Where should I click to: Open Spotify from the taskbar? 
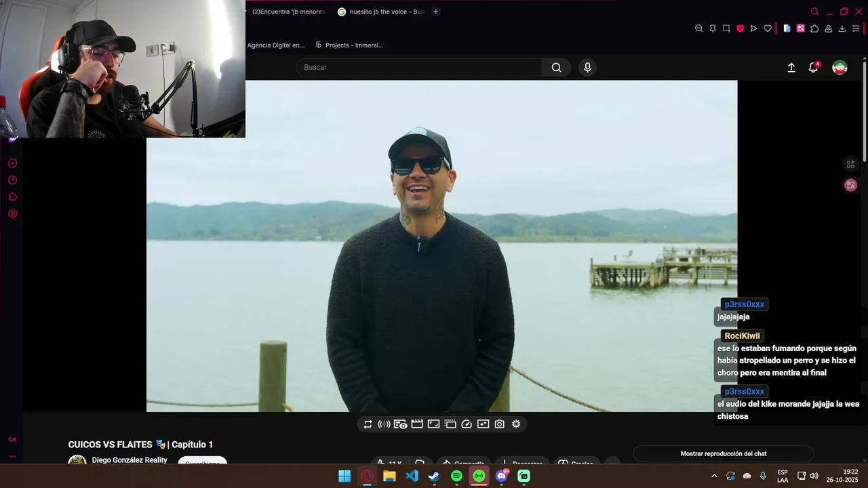point(456,476)
